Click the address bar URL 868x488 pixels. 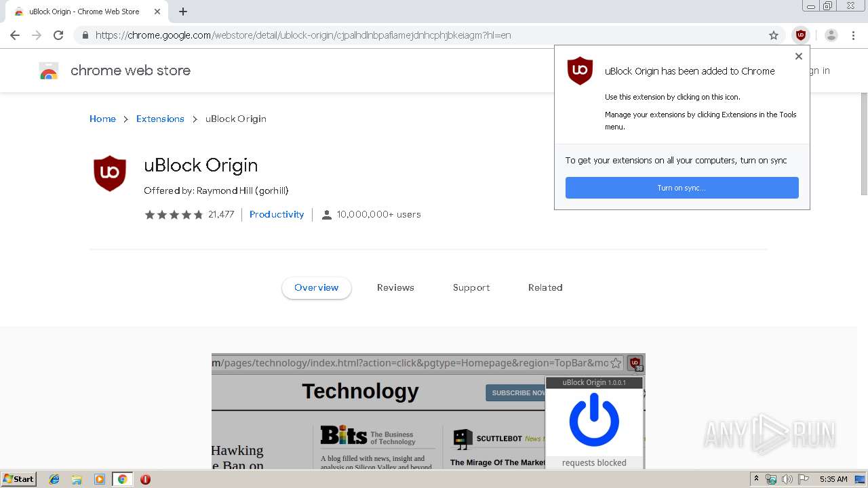303,35
